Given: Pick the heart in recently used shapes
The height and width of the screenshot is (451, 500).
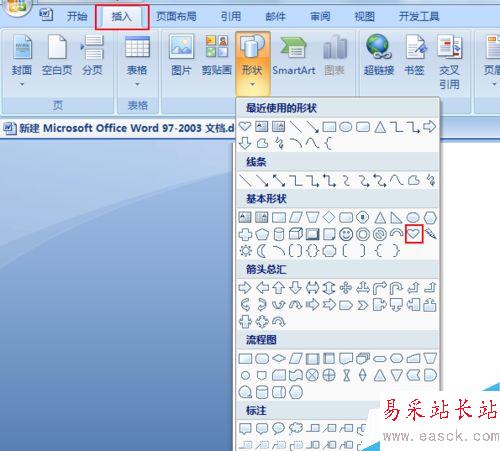Looking at the screenshot, I should point(245,127).
